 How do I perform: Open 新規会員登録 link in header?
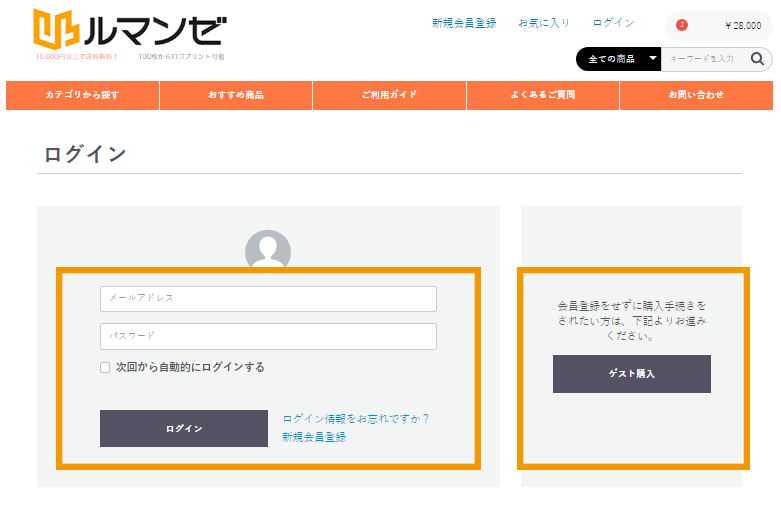(464, 23)
